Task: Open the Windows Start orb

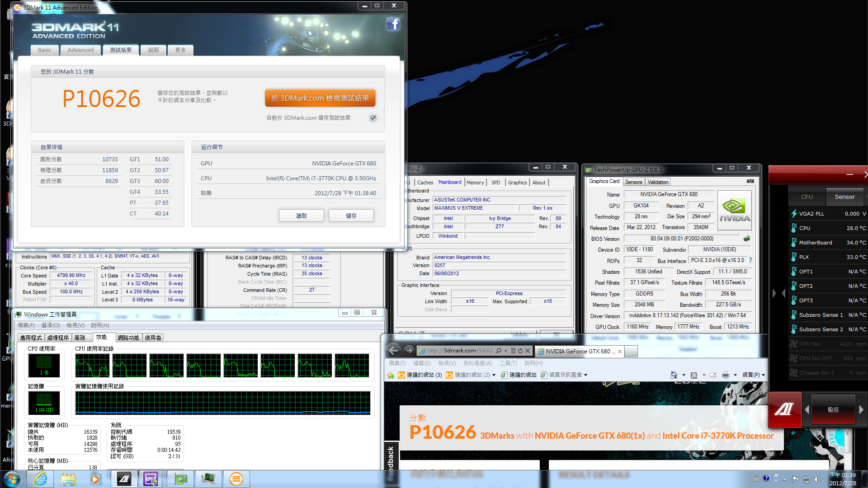Action: coord(11,479)
